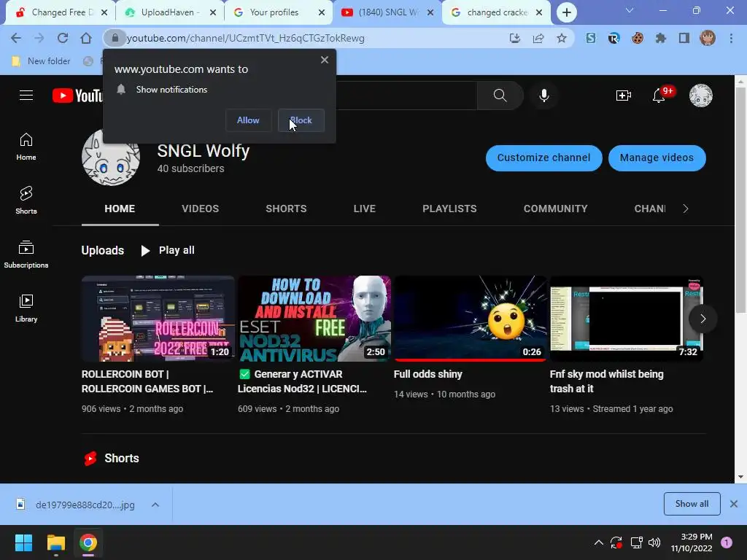This screenshot has width=747, height=560.
Task: Switch to the Changed Free browser tab
Action: (59, 12)
